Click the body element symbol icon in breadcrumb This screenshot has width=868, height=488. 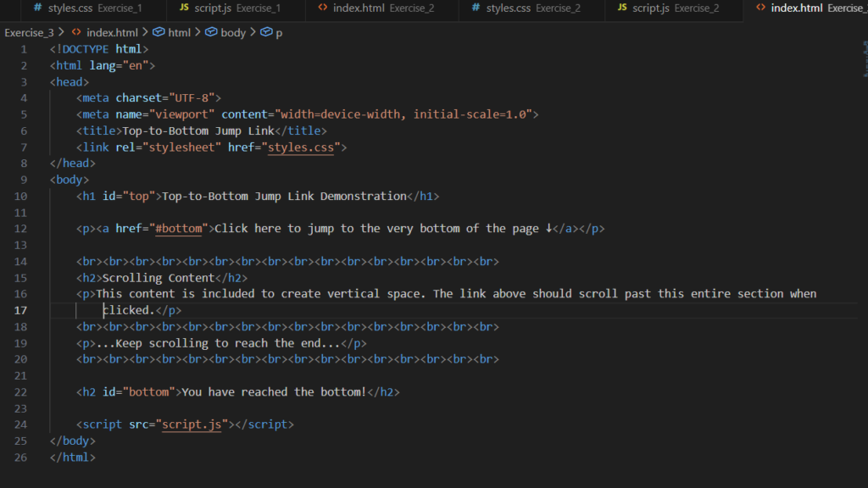point(210,32)
